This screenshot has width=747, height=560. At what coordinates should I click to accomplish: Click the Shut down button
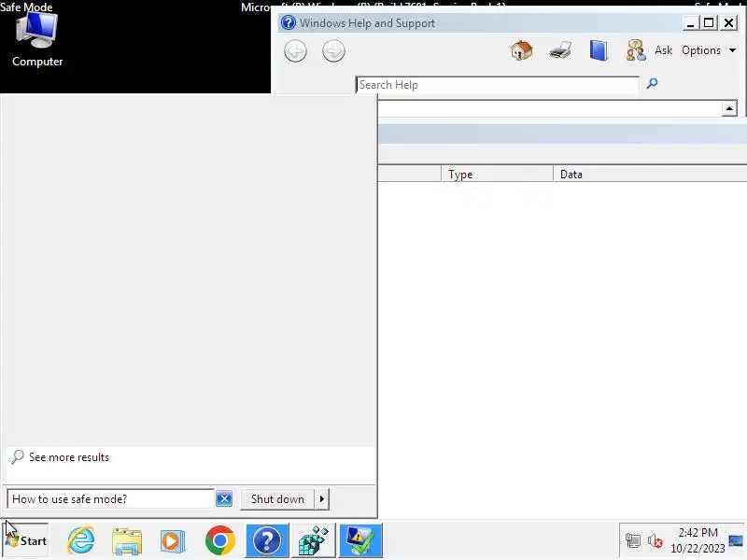[277, 499]
